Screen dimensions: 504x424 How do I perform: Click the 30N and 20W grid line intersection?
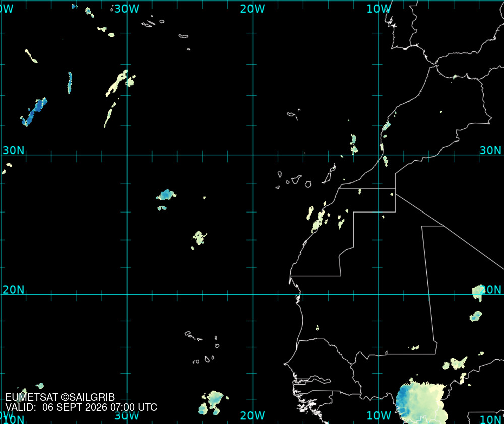[253, 155]
